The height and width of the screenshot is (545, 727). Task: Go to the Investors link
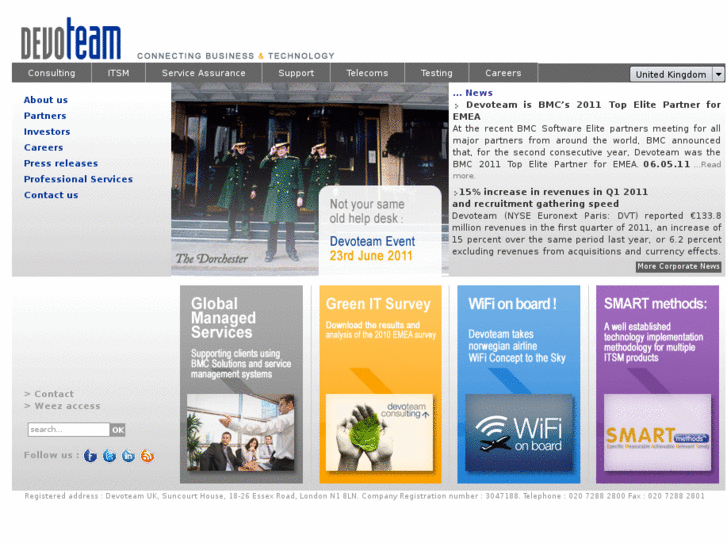point(47,131)
